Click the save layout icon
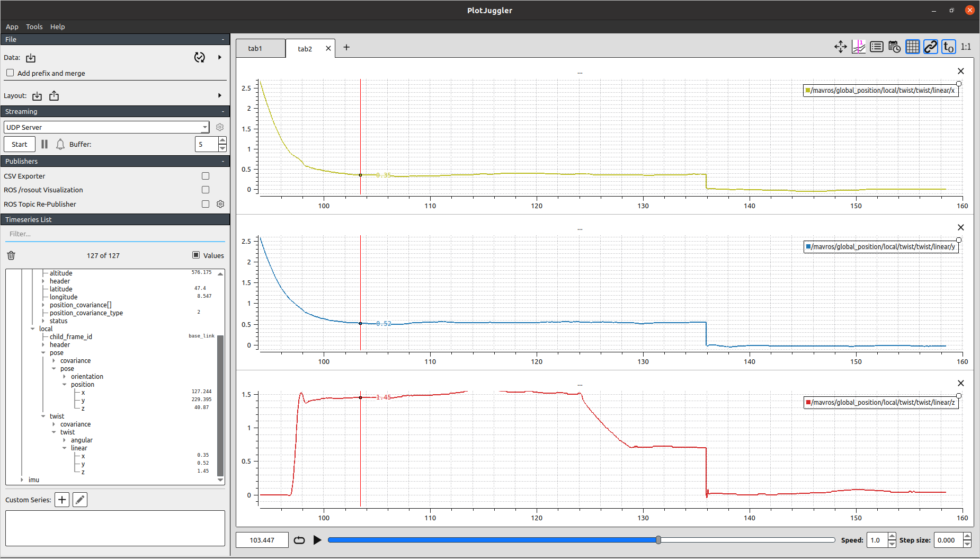Viewport: 980px width, 559px height. 54,96
